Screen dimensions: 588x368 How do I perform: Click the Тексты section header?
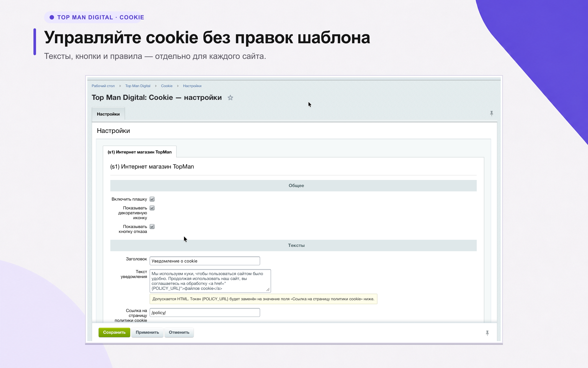click(293, 245)
